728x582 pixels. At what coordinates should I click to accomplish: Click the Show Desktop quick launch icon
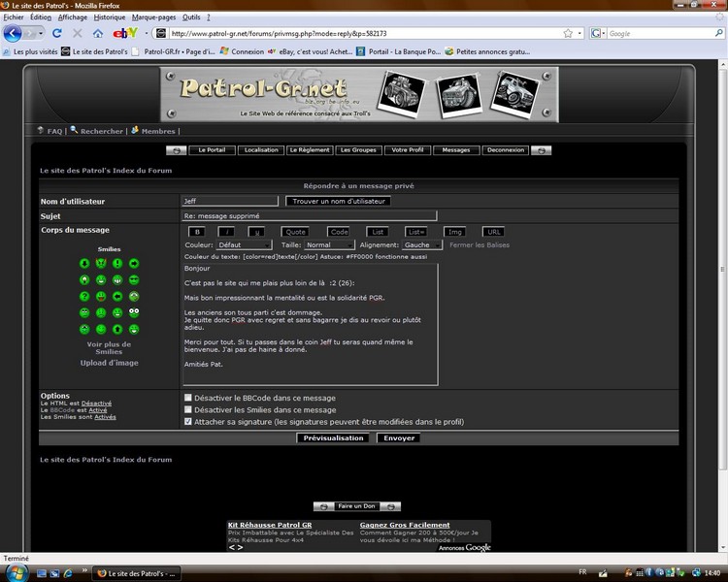click(x=42, y=573)
